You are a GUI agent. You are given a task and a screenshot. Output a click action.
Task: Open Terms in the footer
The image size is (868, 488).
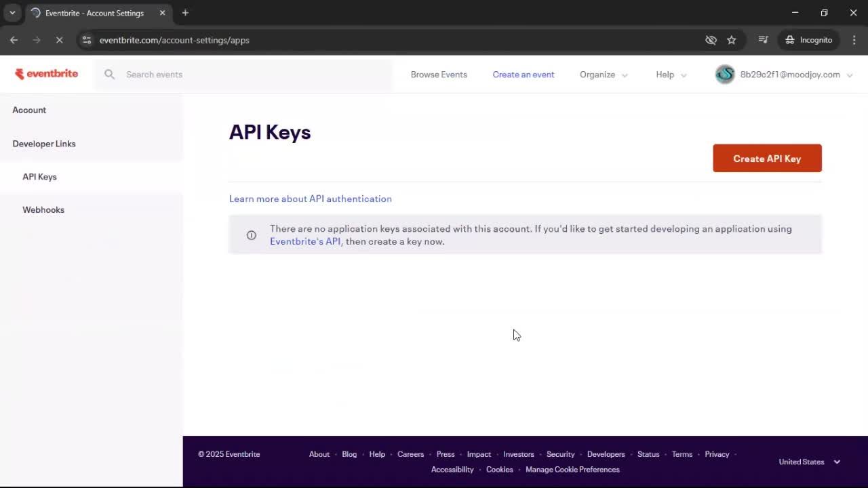point(682,454)
